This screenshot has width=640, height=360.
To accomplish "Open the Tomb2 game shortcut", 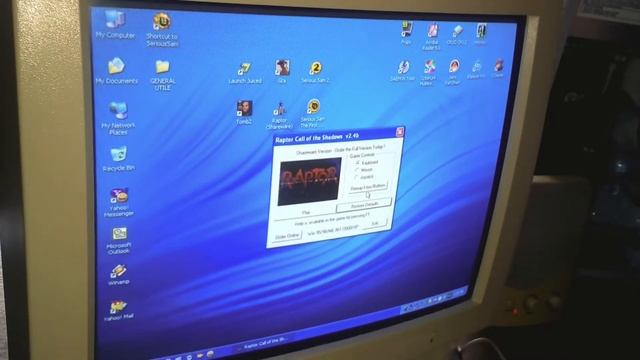I will point(244,112).
